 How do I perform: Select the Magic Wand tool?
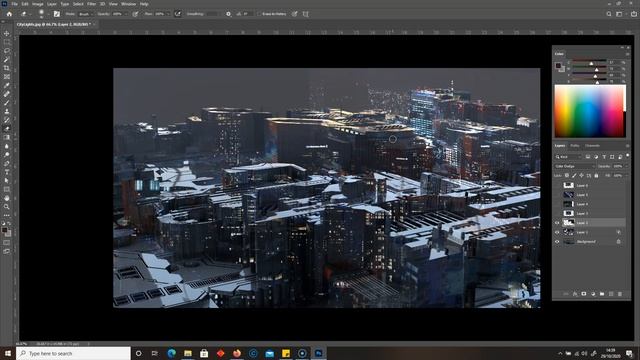[x=7, y=60]
